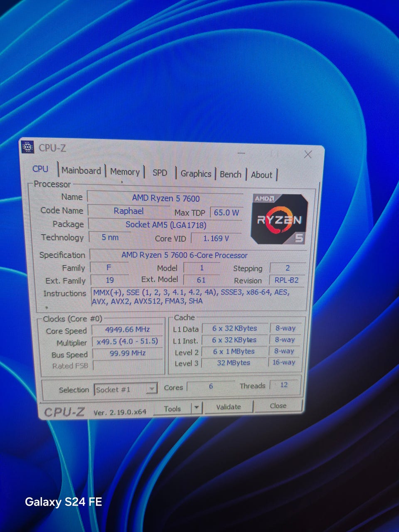This screenshot has width=399, height=532.
Task: Click the Core Speed value field
Action: pyautogui.click(x=128, y=329)
